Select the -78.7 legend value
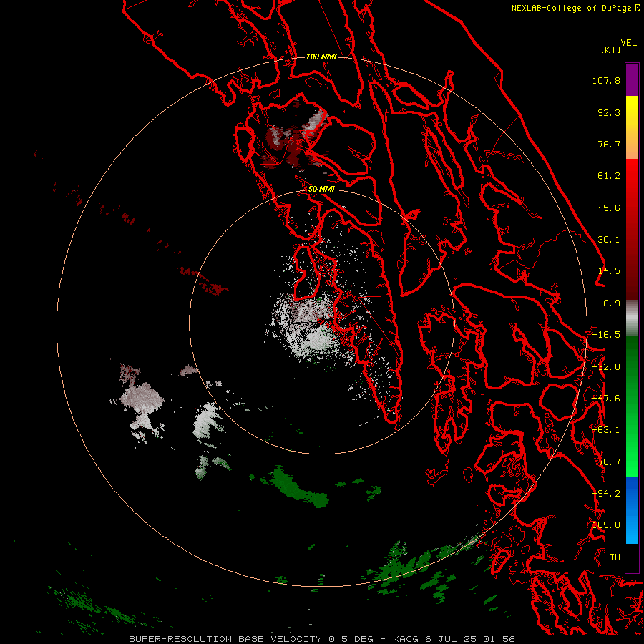This screenshot has width=644, height=644. coord(606,462)
